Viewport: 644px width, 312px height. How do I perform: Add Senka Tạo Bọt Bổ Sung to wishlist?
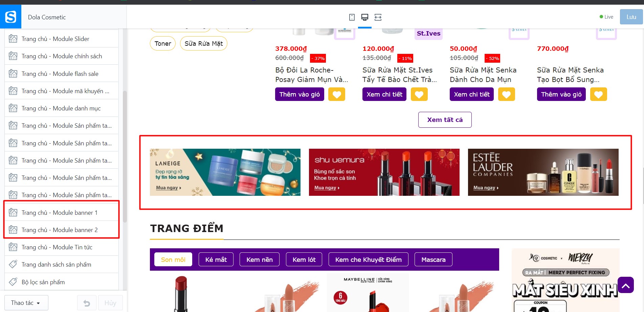(x=599, y=95)
